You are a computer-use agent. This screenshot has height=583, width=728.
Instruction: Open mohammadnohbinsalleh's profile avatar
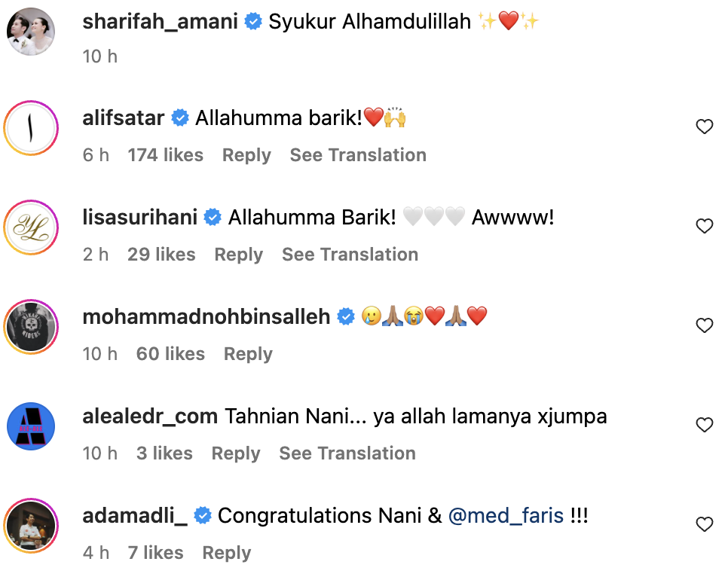(x=30, y=325)
